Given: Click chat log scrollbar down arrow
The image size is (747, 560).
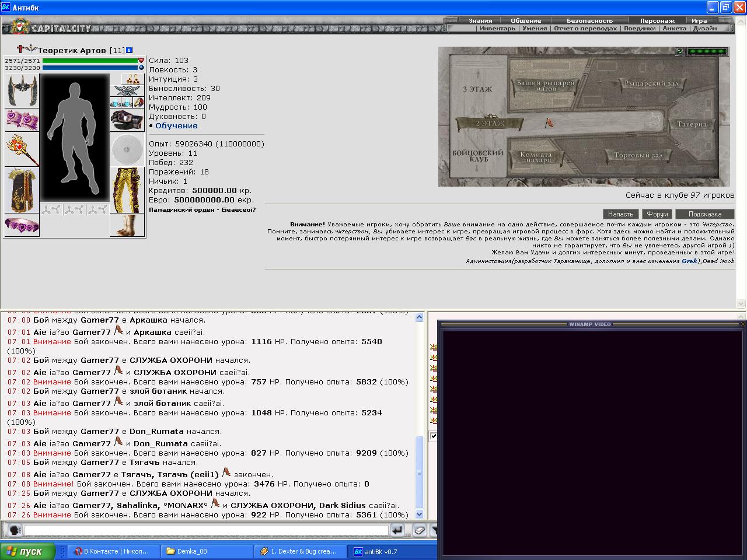Looking at the screenshot, I should [419, 514].
